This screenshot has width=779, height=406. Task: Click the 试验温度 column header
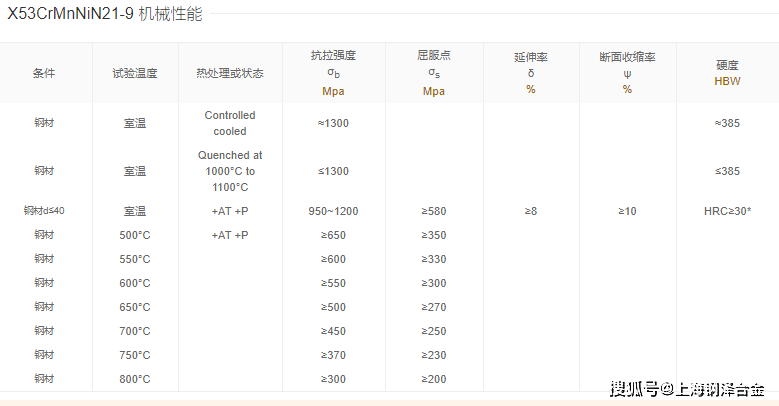pos(134,73)
